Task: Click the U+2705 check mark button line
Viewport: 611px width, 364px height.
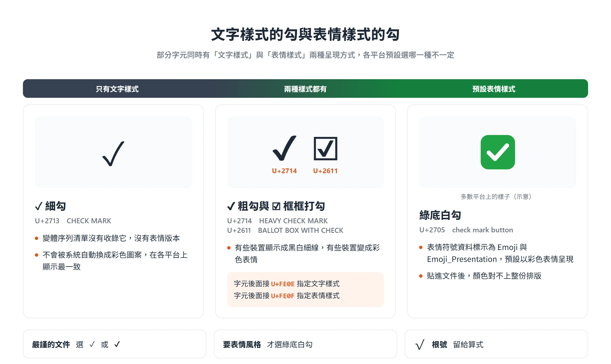Action: (466, 230)
